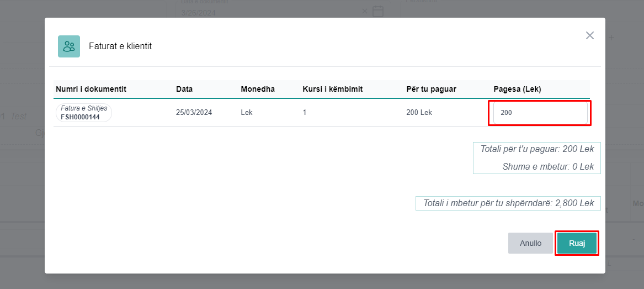Viewport: 644px width, 289px height.
Task: Click the Data column header
Action: [184, 89]
